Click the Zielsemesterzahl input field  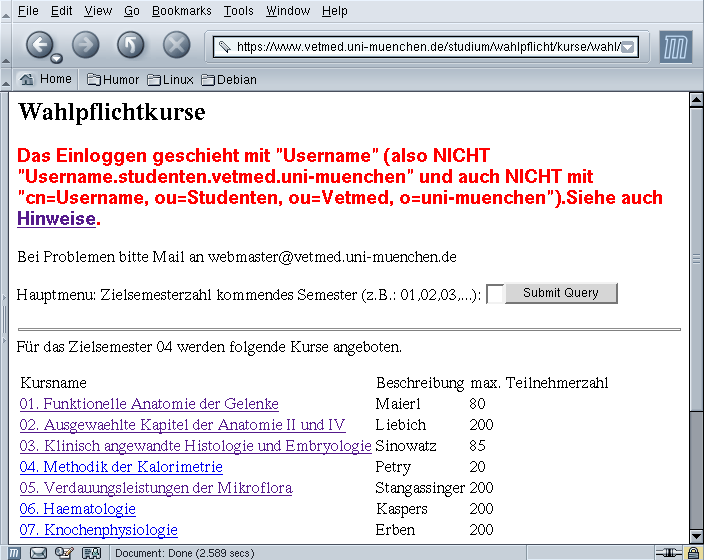click(495, 294)
